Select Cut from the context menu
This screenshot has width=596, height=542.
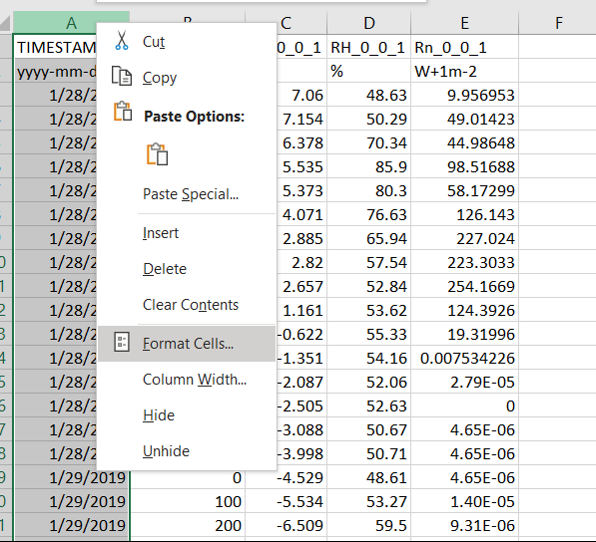click(x=154, y=42)
